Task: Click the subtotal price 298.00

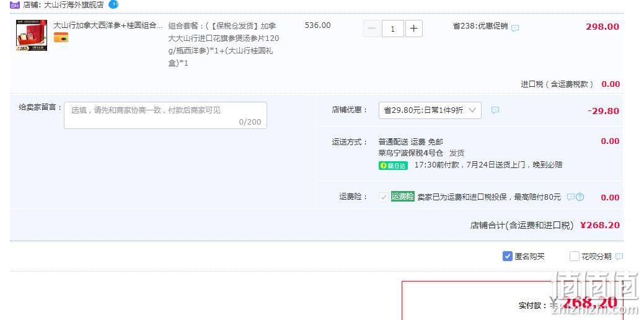Action: (x=602, y=27)
